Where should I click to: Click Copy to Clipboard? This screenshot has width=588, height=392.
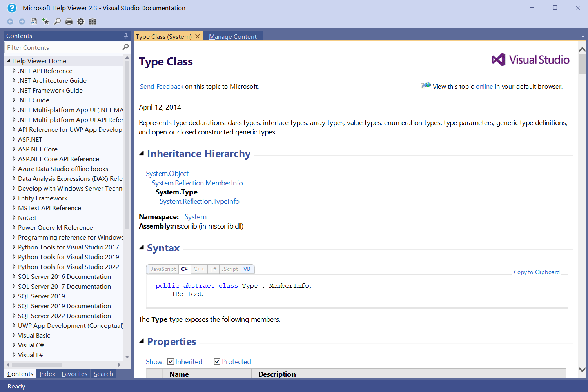coord(537,272)
